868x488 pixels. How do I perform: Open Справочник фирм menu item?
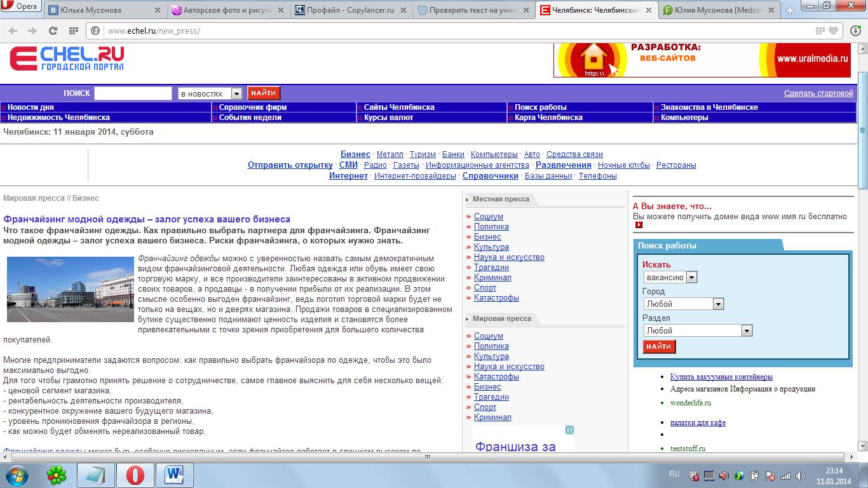pos(253,107)
